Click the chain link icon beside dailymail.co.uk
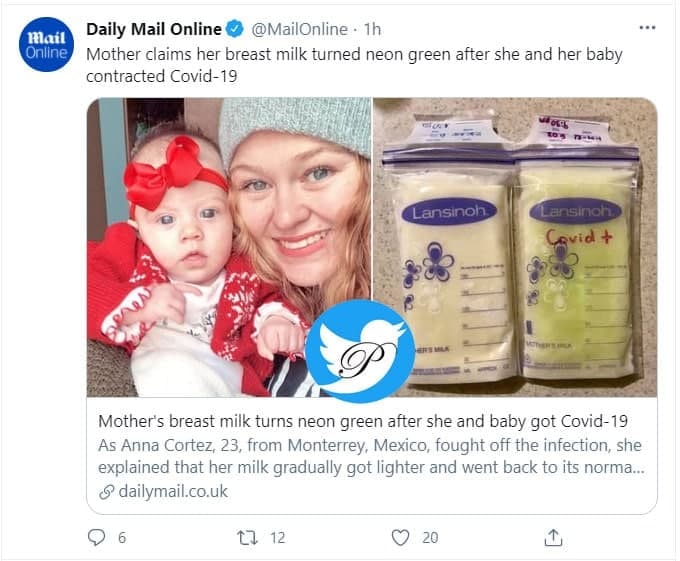Image resolution: width=680 pixels, height=561 pixels. pyautogui.click(x=107, y=491)
